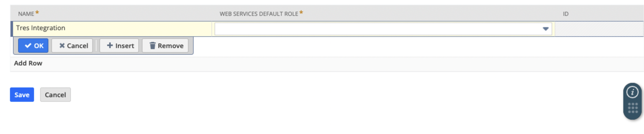The width and height of the screenshot is (644, 134).
Task: Click the WEB SERVICES DEFAULT ROLE column header
Action: [x=259, y=14]
